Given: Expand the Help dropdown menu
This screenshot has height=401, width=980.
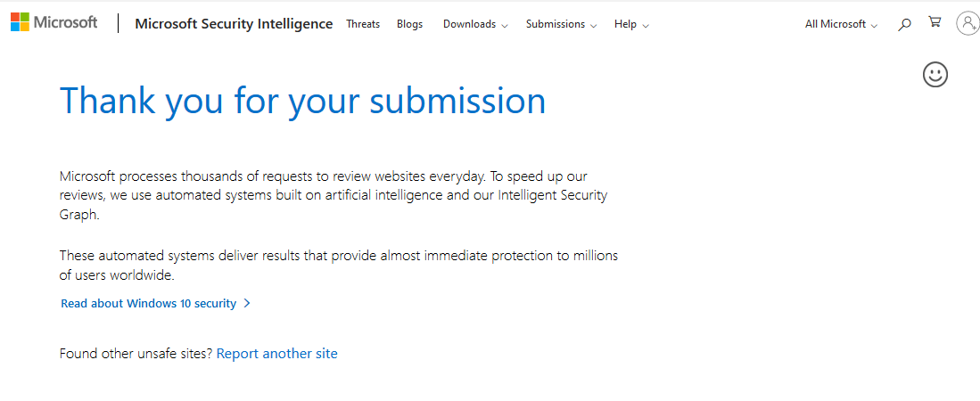Looking at the screenshot, I should 631,24.
